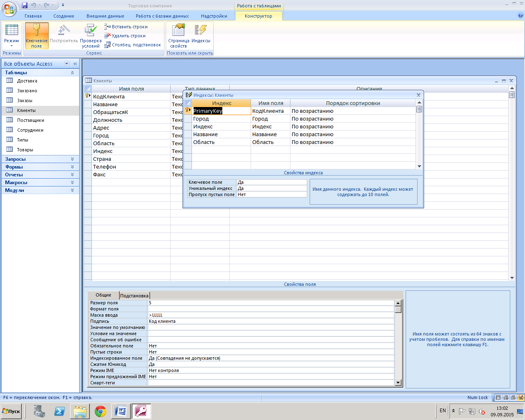Click Область index name cell
The height and width of the screenshot is (420, 525).
221,142
